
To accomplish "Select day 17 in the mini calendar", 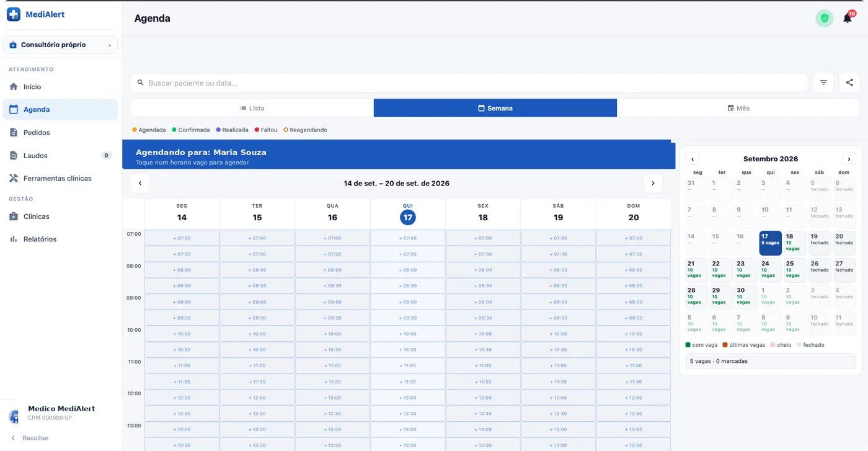I will point(770,243).
